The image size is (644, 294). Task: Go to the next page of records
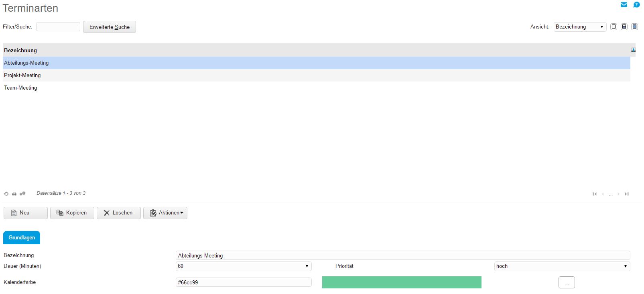coord(619,194)
